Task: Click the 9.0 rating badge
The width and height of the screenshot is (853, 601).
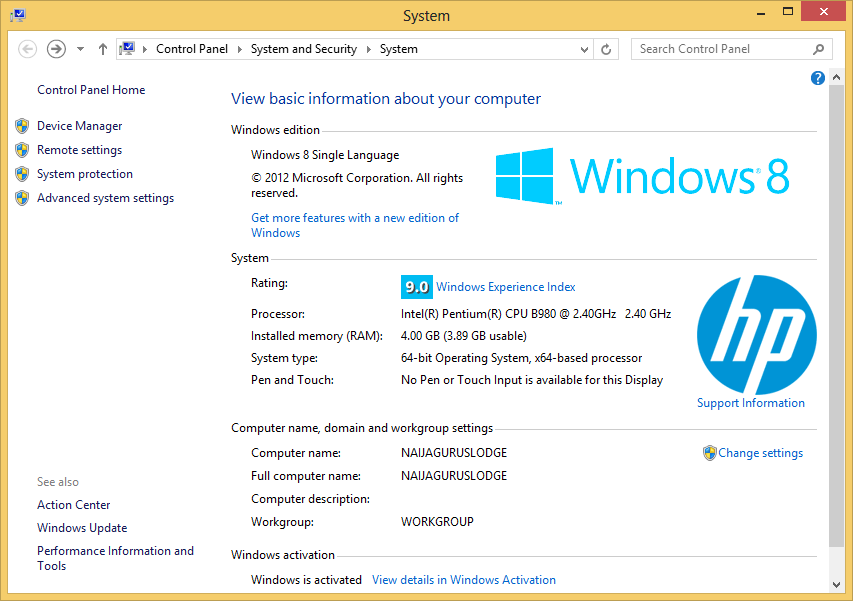Action: click(417, 287)
